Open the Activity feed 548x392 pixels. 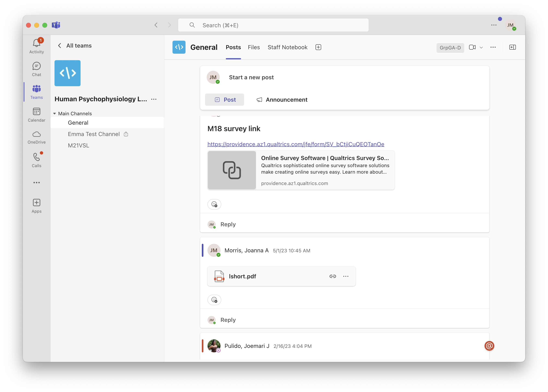36,46
